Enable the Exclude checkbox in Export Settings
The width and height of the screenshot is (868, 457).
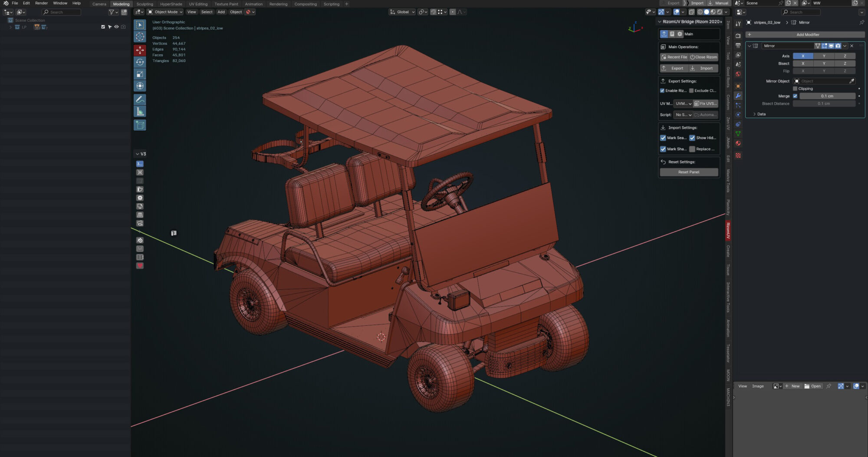point(691,90)
